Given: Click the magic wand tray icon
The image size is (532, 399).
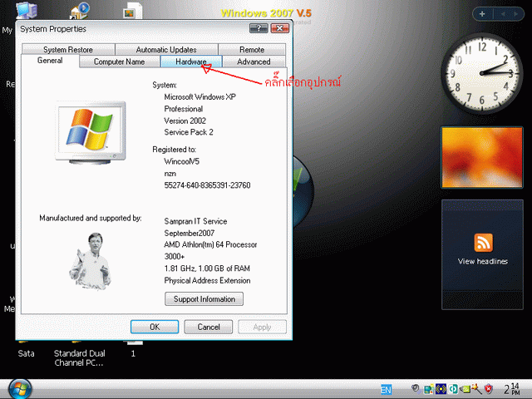Looking at the screenshot, I should coord(476,389).
